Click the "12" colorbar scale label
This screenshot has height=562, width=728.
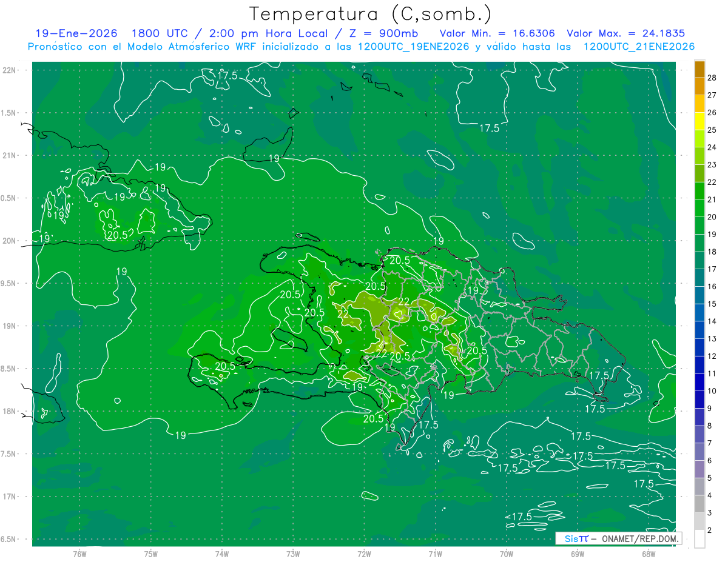pyautogui.click(x=712, y=356)
